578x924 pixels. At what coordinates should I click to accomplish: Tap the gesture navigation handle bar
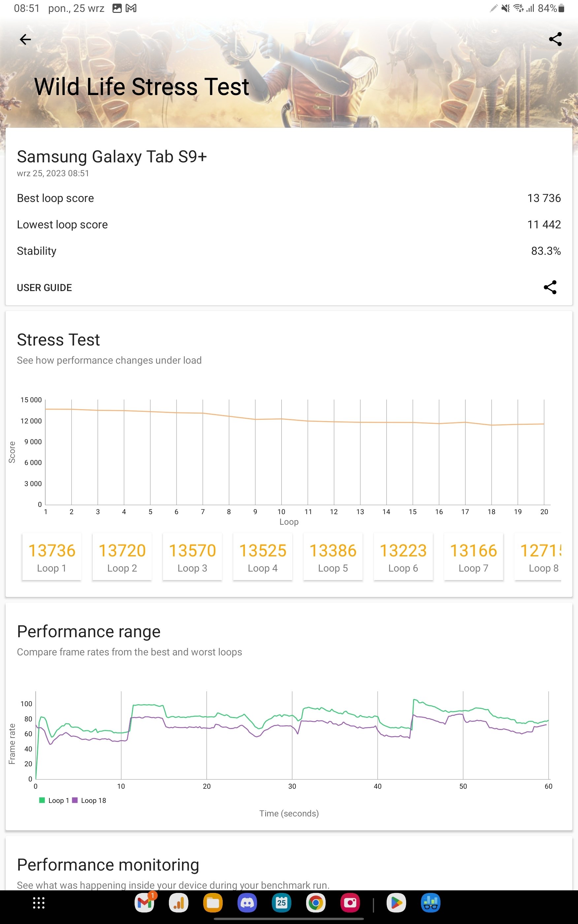pos(289,919)
